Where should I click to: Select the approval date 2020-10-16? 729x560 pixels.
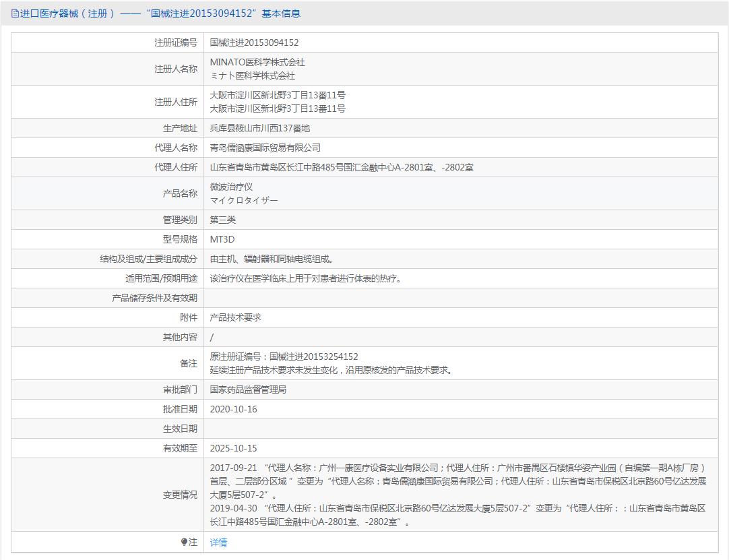click(x=233, y=409)
